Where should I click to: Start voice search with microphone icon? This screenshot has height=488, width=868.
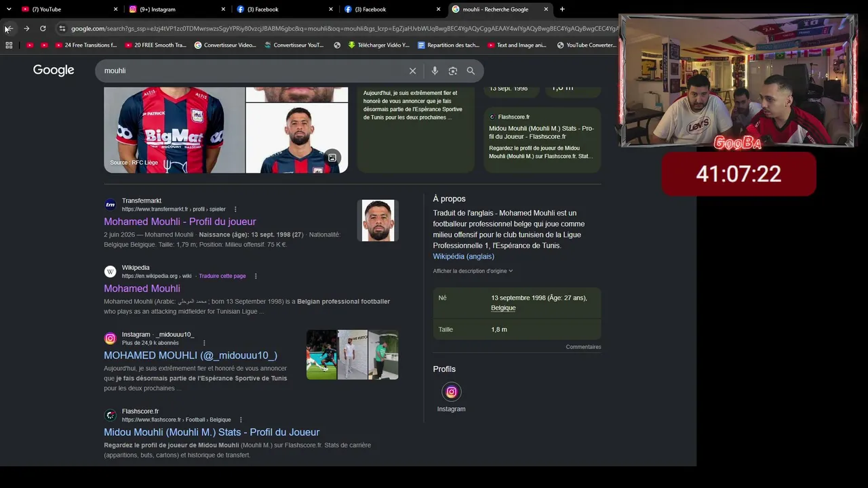coord(435,70)
